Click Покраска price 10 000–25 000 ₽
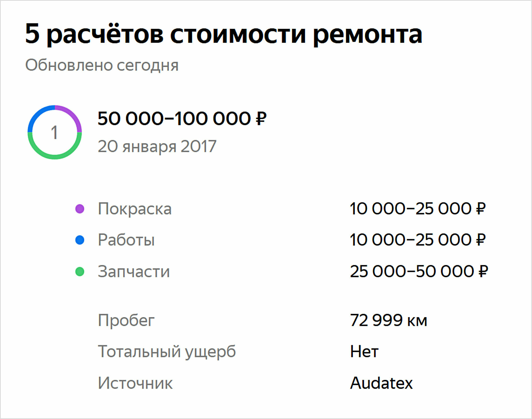532x419 pixels. pyautogui.click(x=418, y=209)
